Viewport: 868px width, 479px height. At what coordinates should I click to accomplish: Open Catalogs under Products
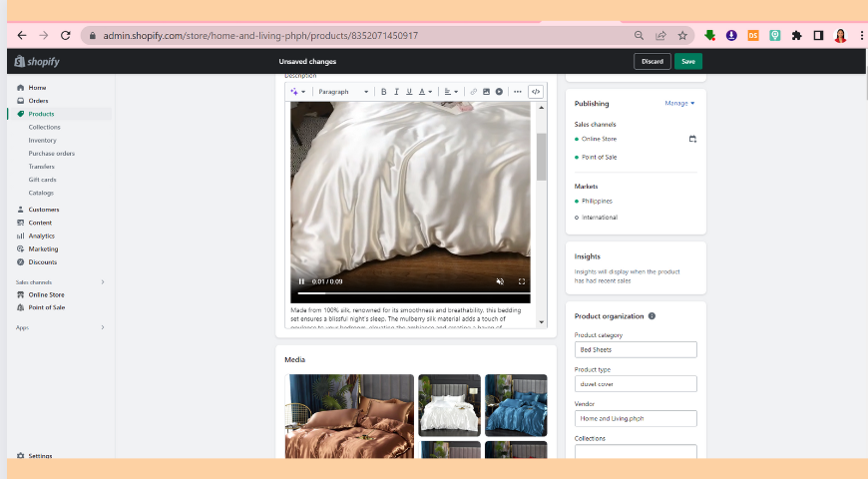41,194
